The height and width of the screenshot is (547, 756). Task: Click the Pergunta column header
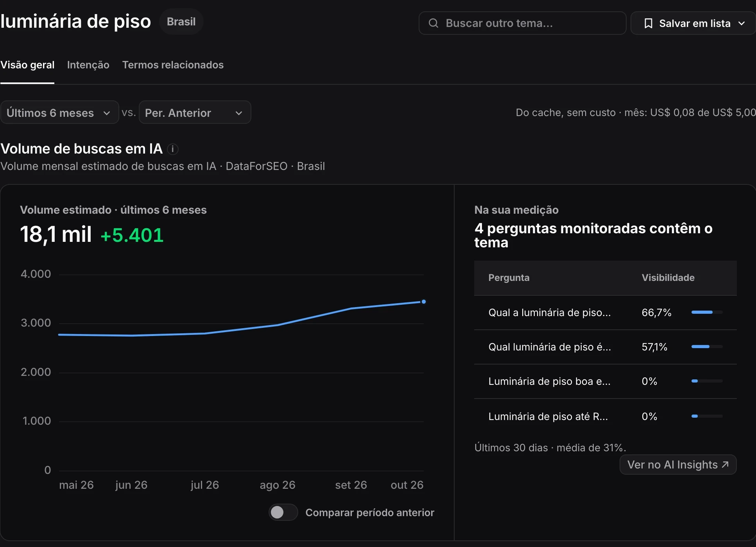[509, 278]
